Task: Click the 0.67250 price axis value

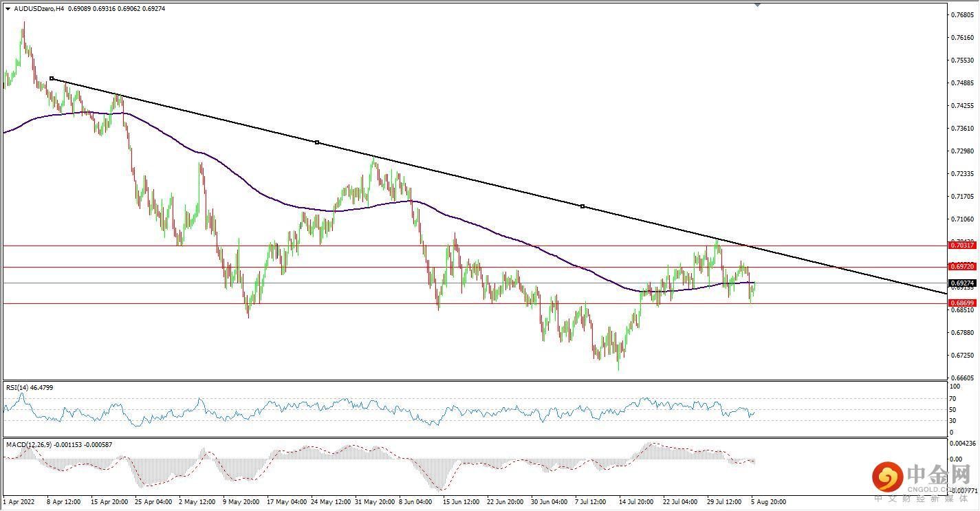Action: pos(962,356)
